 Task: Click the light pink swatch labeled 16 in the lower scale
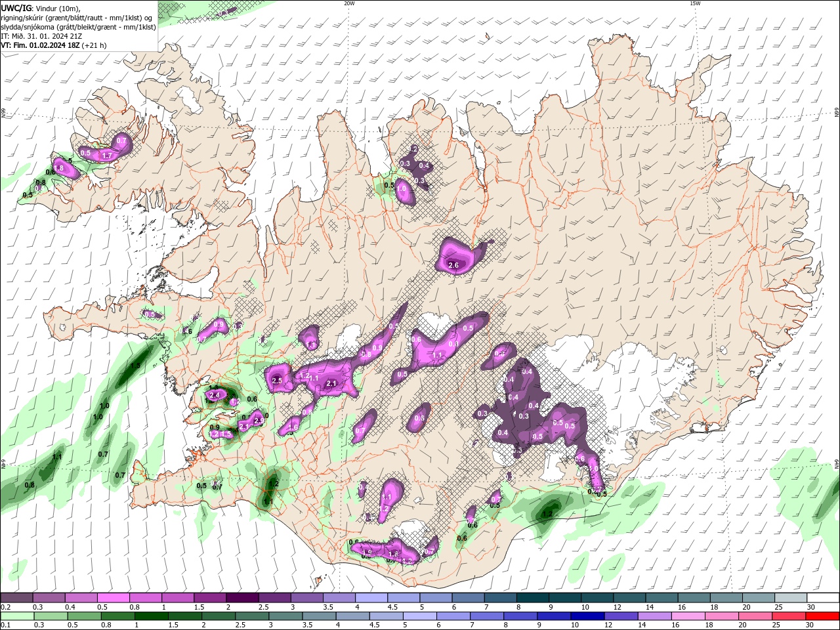point(687,616)
